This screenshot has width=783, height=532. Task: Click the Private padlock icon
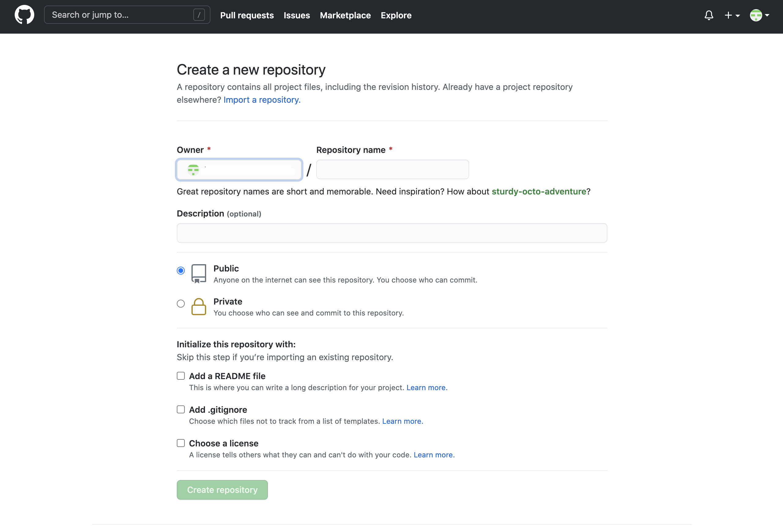199,306
